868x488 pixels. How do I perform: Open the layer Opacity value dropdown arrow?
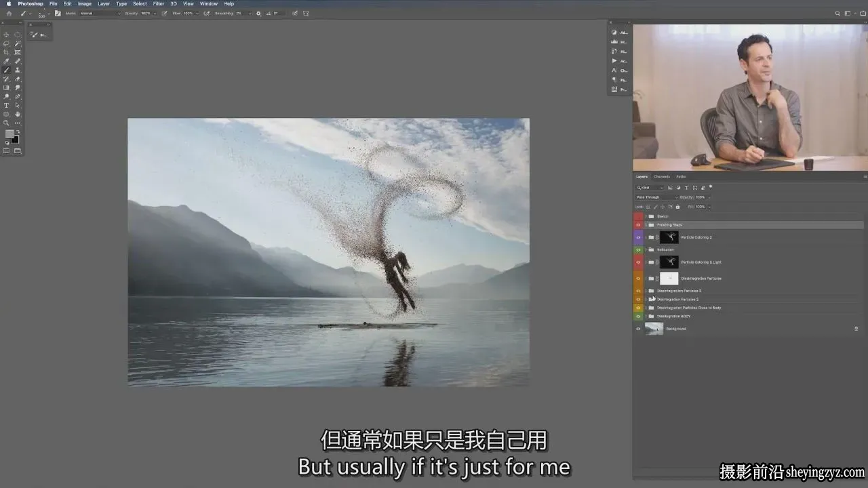pyautogui.click(x=709, y=197)
